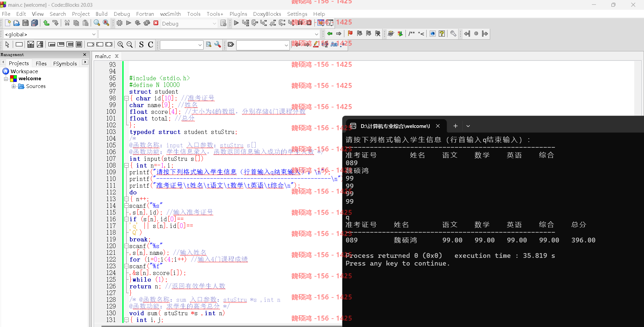
Task: Click the zoom out magnifier icon
Action: (130, 44)
